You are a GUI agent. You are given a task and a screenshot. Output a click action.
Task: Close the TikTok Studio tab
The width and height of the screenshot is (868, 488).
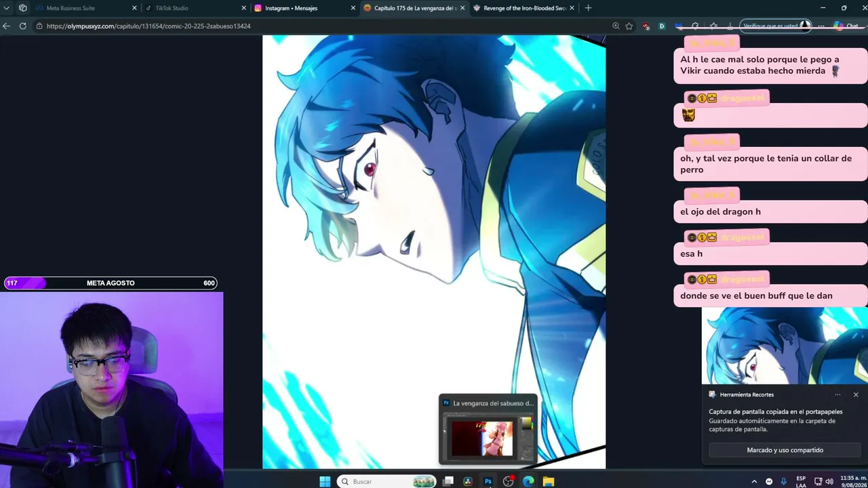click(243, 8)
